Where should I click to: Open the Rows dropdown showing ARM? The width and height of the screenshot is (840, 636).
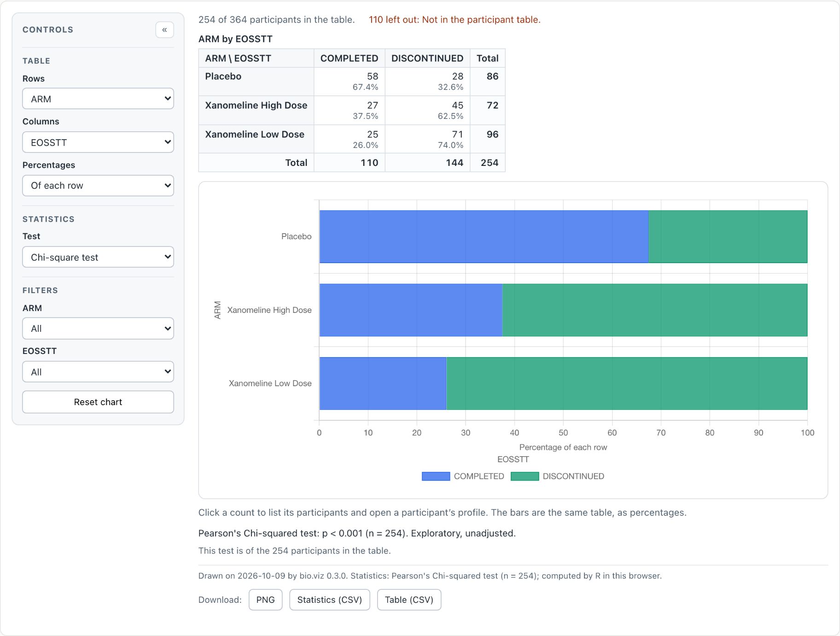click(98, 99)
